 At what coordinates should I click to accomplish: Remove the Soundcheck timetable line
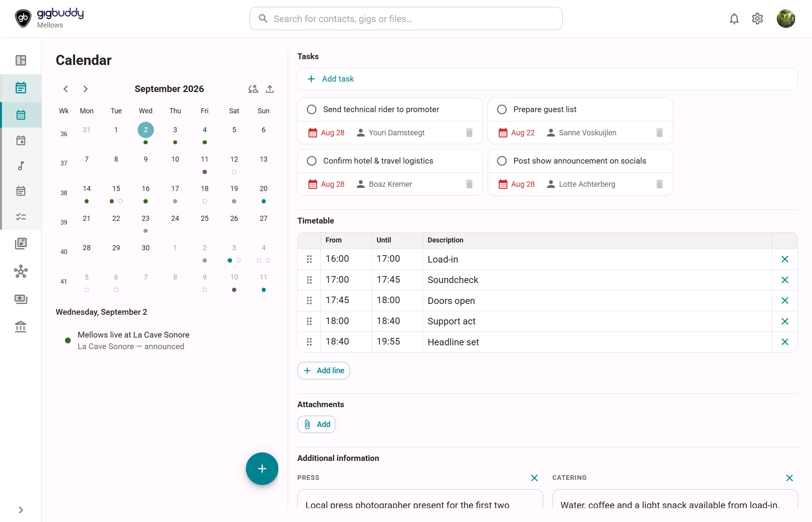pos(785,280)
